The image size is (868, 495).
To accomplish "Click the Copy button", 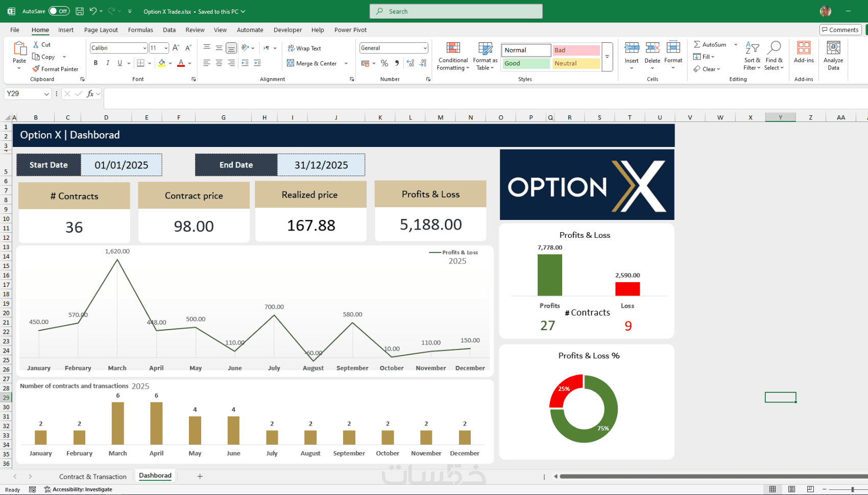I will click(44, 57).
